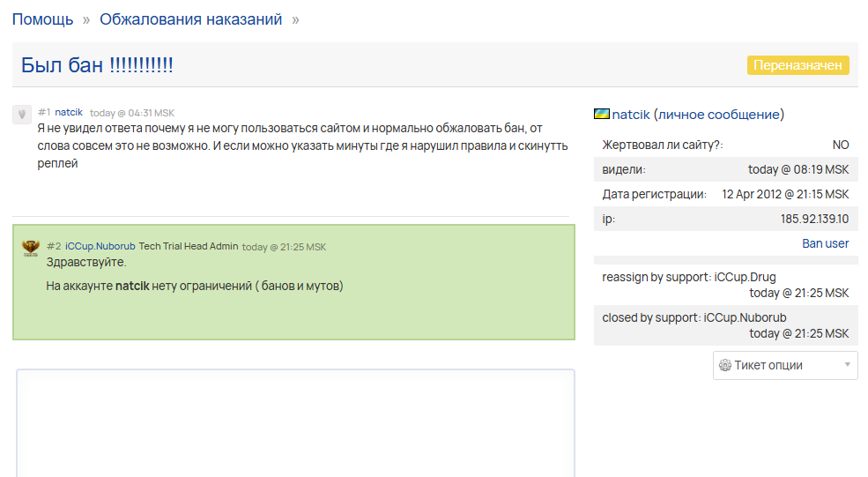Screen dimensions: 868x477
Task: Click post number #1 permalink
Action: pos(44,112)
